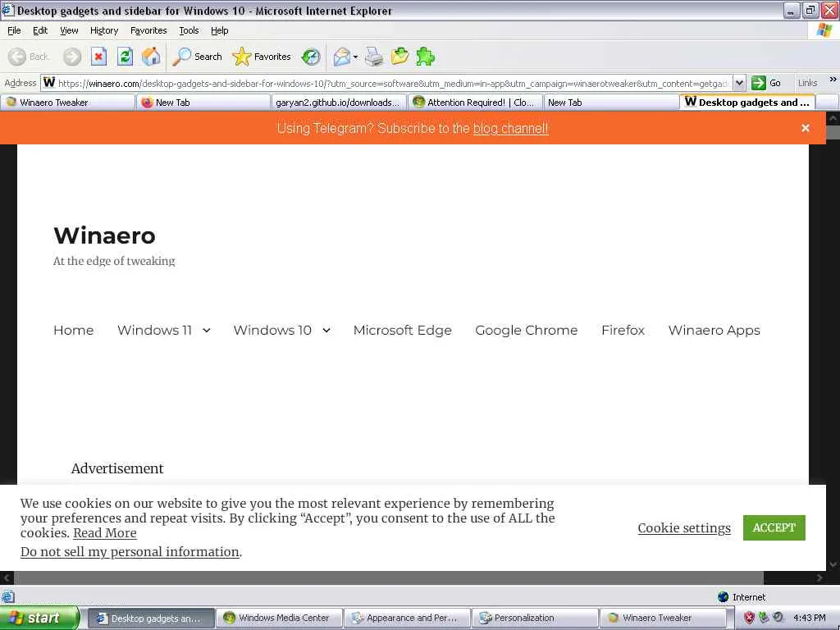Click the Mail envelope toolbar icon

tap(341, 57)
